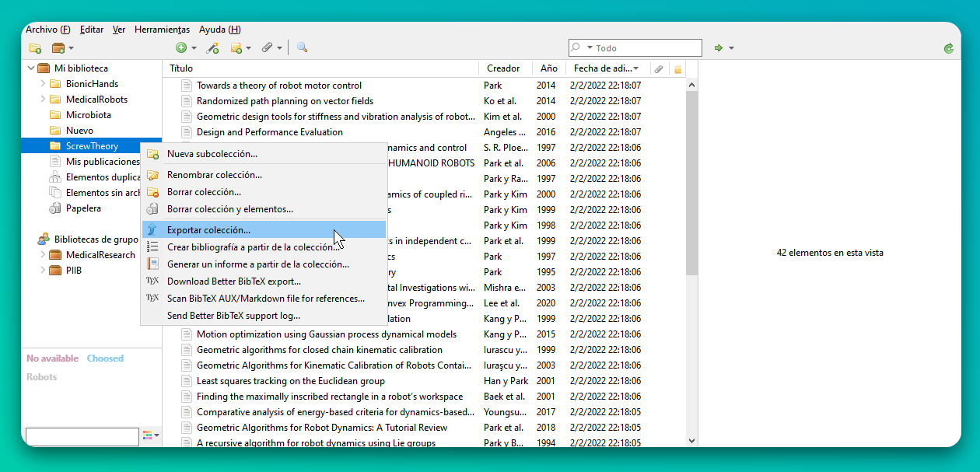Click the New Collection toolbar icon
This screenshot has width=980, height=472.
[35, 48]
